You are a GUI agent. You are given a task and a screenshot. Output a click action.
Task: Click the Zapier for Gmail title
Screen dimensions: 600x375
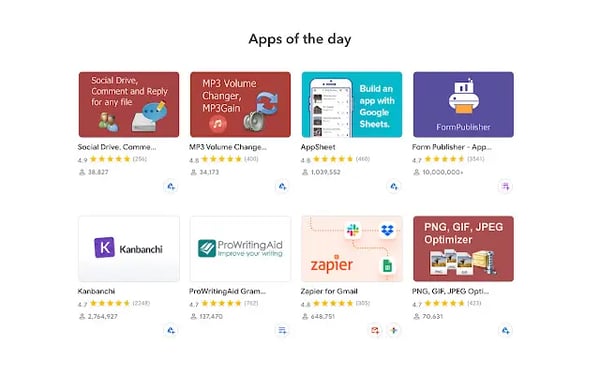(329, 291)
